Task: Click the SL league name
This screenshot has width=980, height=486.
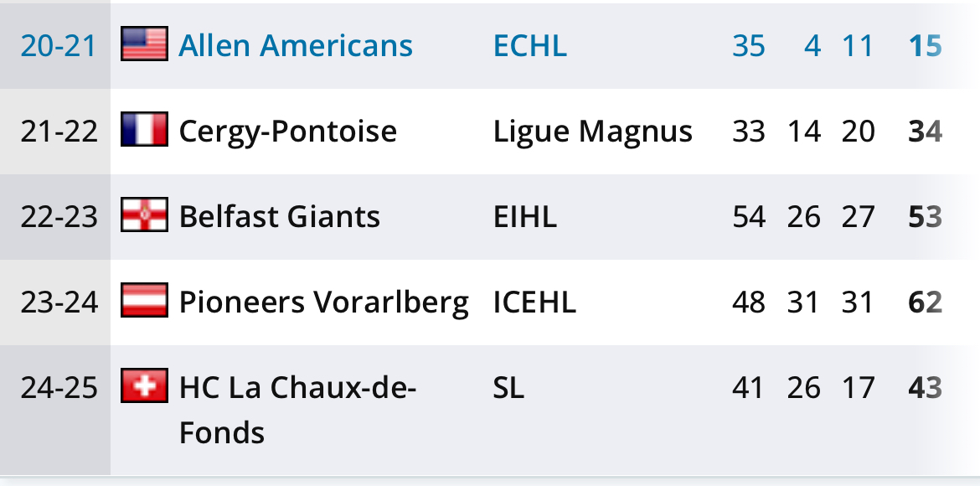Action: point(508,388)
